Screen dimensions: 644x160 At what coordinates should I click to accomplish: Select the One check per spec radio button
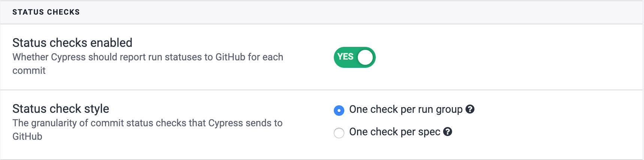[x=339, y=133]
